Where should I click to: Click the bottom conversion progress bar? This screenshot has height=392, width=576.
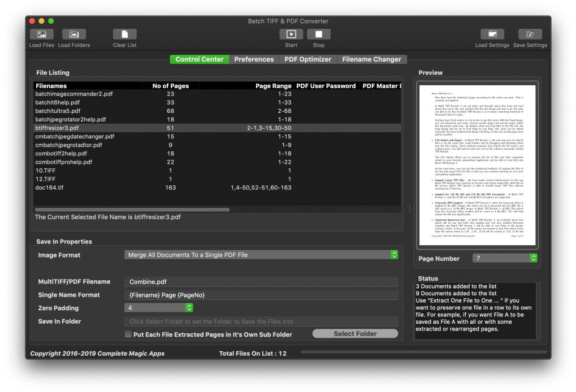[423, 352]
